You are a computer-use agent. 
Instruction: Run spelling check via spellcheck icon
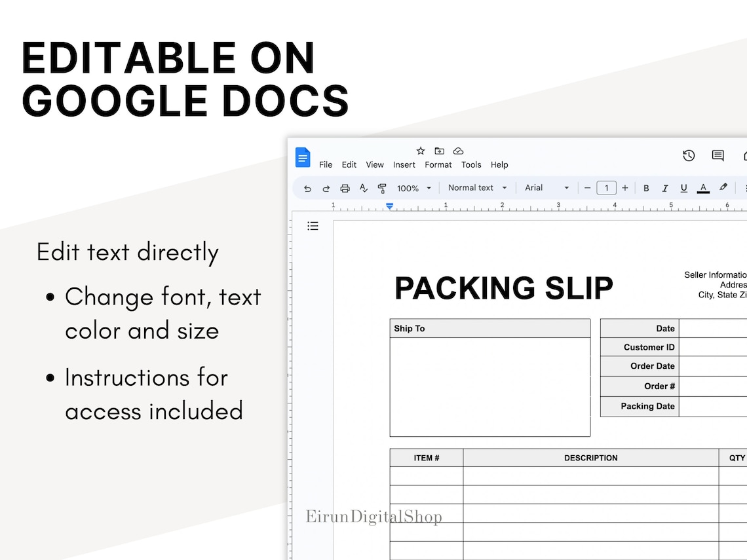364,188
